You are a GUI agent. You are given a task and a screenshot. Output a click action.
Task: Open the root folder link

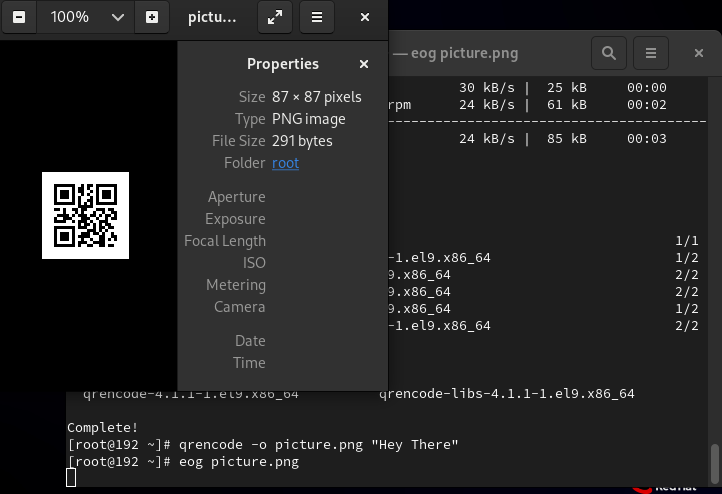[x=285, y=163]
